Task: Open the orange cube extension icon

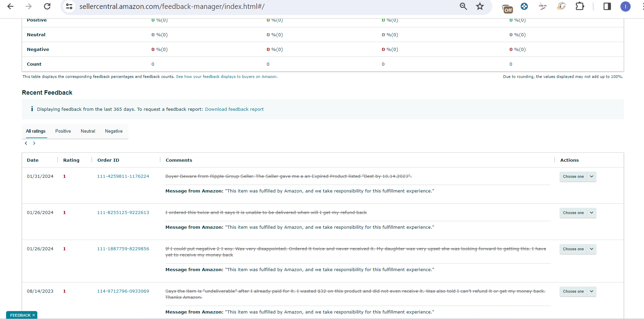Action: coord(561,6)
